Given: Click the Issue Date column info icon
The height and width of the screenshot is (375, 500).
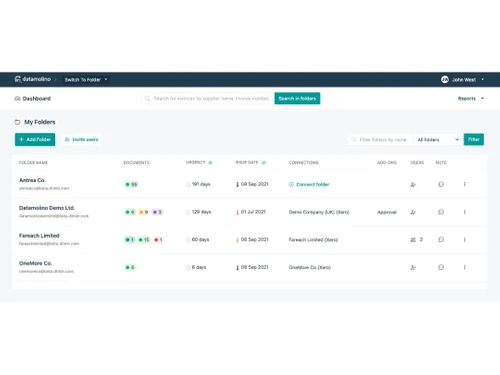Looking at the screenshot, I should coord(264,163).
